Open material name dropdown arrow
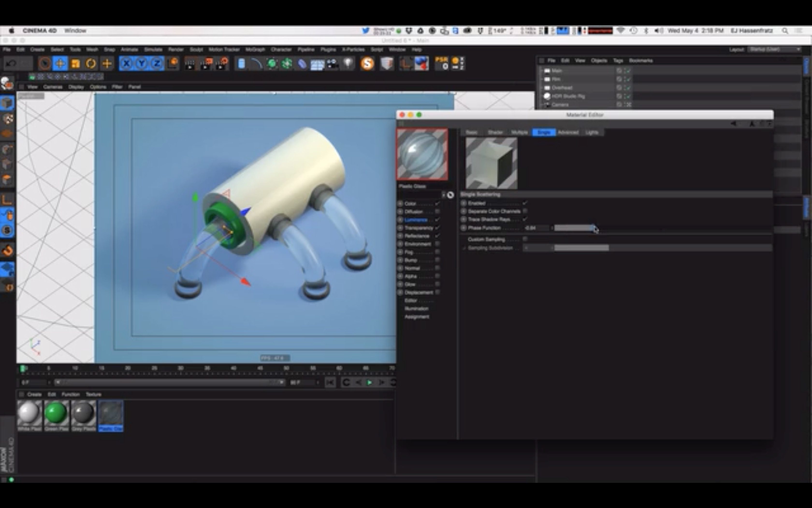Screen dimensions: 812x508 coord(443,194)
